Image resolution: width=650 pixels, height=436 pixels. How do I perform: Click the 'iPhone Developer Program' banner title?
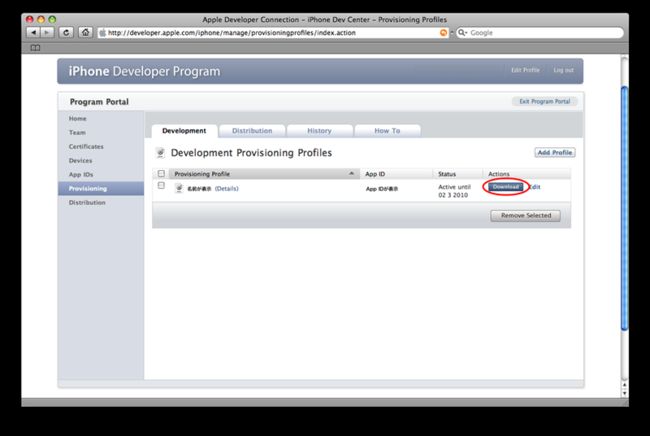[x=144, y=71]
